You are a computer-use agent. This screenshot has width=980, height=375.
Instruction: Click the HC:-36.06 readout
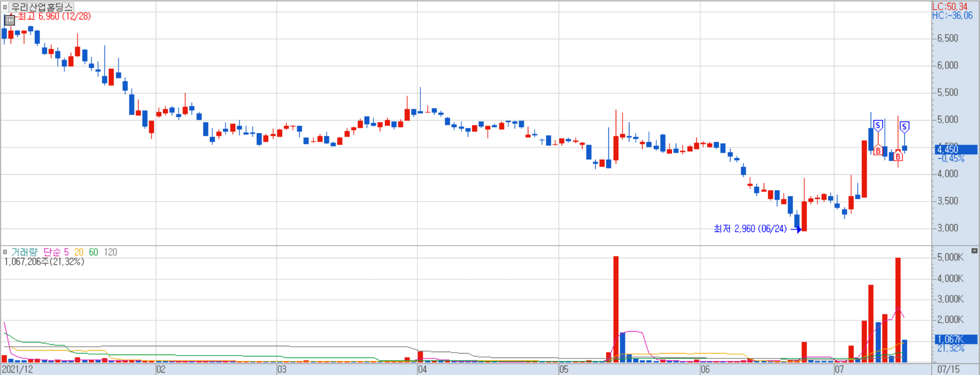click(x=952, y=16)
